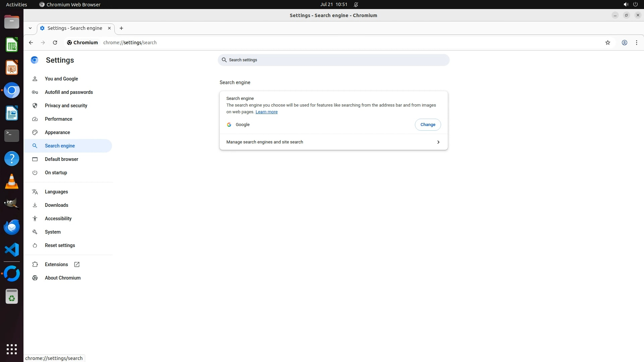Click the back navigation arrow
Screen dimensions: 644x362
pyautogui.click(x=31, y=43)
